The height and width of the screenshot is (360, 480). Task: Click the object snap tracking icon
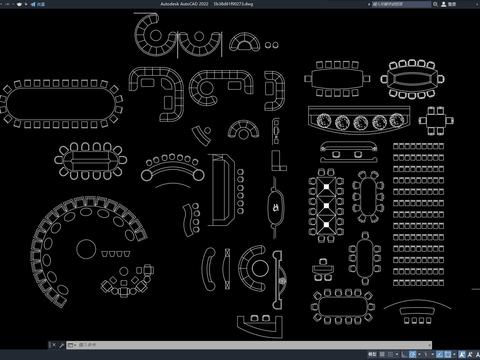point(440,354)
